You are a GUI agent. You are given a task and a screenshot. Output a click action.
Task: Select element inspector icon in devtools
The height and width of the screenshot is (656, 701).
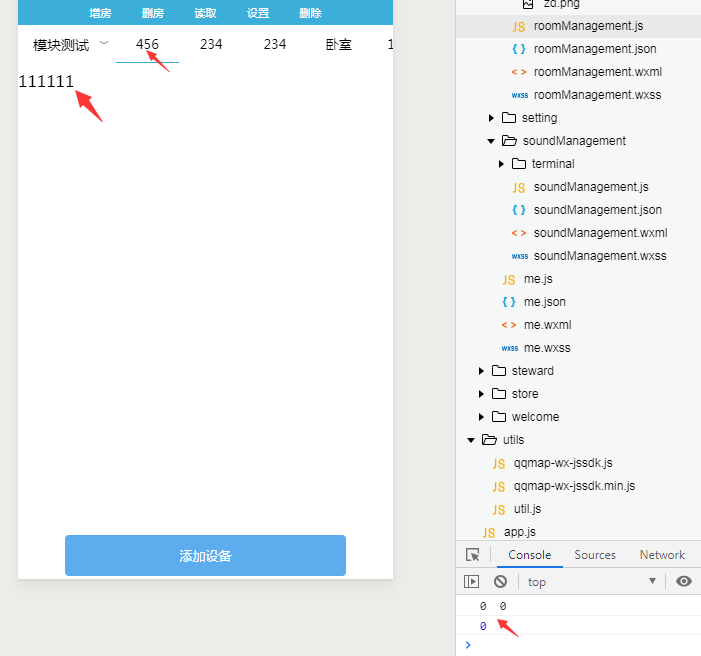pos(473,555)
